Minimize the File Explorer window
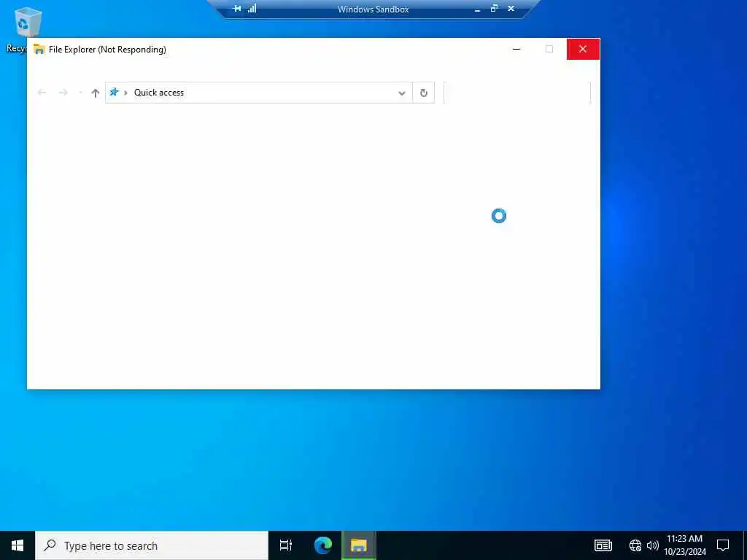Screen dimensions: 747x560 (x=516, y=49)
